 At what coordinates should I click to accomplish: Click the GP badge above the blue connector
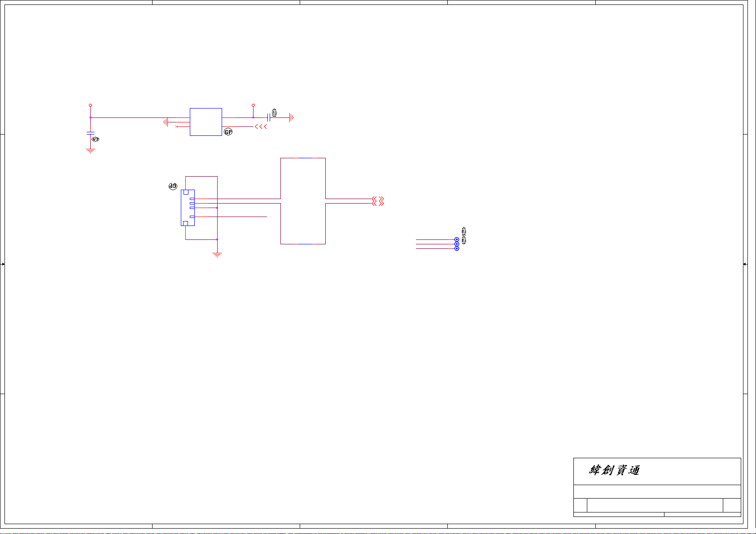click(x=173, y=186)
